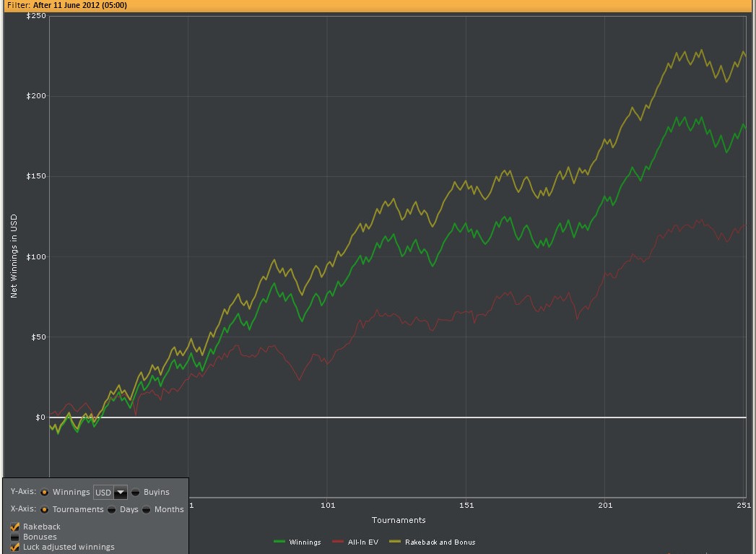Screen dimensions: 756x554
Task: Click the 101 tick on the X-axis
Action: (328, 505)
